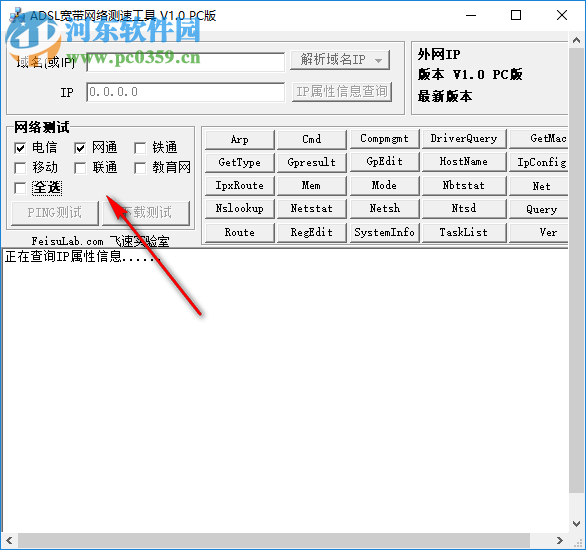
Task: Click the IP address field showing 0.0.0.0
Action: point(185,92)
